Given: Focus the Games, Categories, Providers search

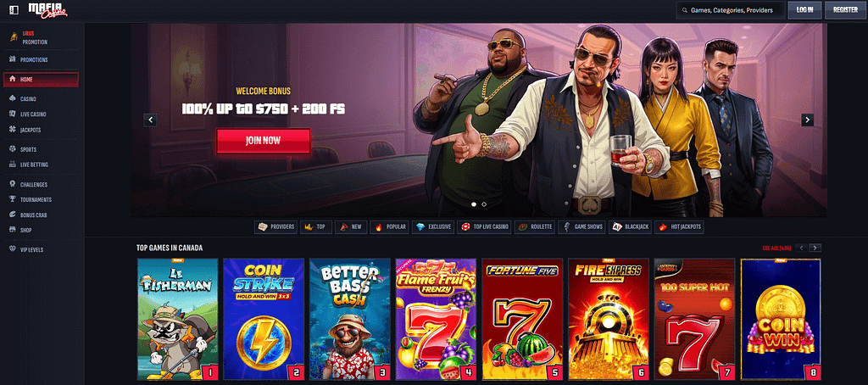Looking at the screenshot, I should click(x=731, y=10).
